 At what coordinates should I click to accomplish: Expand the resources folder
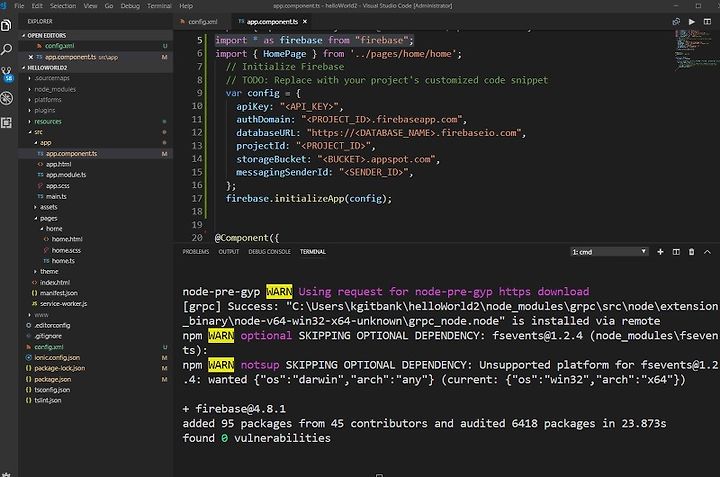click(96, 121)
